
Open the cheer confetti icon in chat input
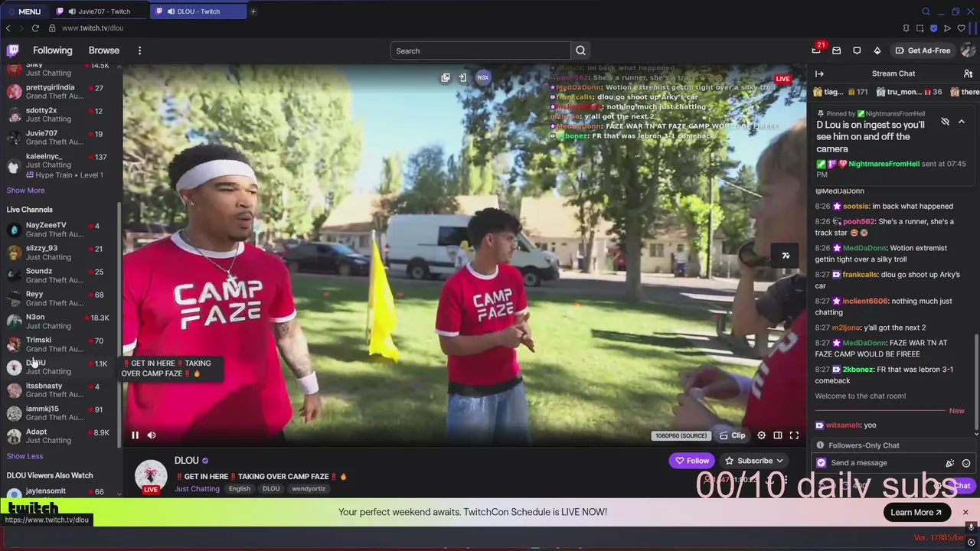pos(950,463)
